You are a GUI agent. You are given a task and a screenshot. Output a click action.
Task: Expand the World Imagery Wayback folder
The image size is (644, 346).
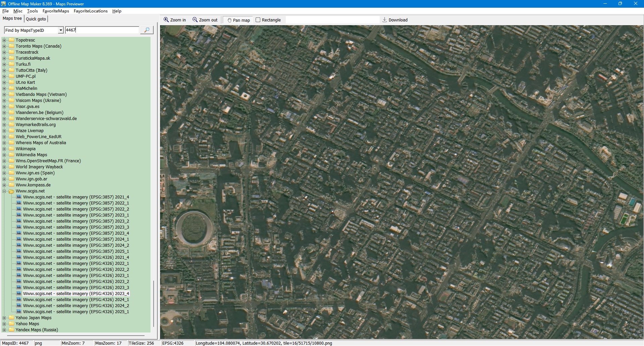coord(4,167)
